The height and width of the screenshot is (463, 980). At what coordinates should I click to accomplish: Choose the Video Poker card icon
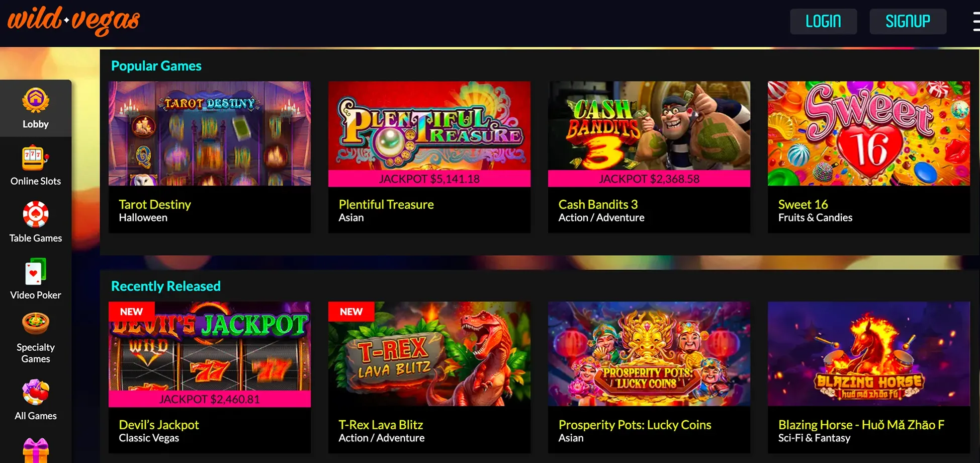35,272
